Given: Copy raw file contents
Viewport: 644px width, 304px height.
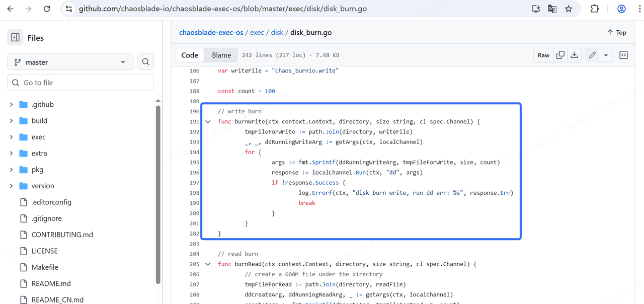Looking at the screenshot, I should coord(560,55).
